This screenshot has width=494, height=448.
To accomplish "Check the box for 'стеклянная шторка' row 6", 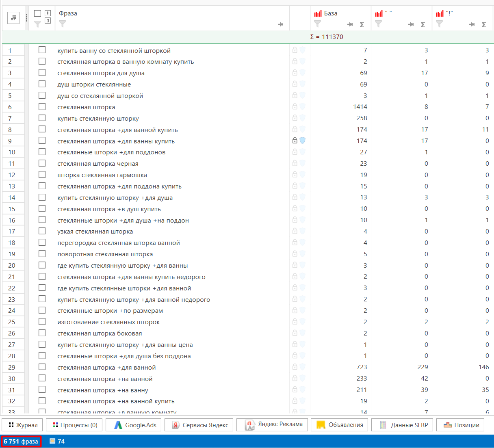I will click(x=42, y=107).
